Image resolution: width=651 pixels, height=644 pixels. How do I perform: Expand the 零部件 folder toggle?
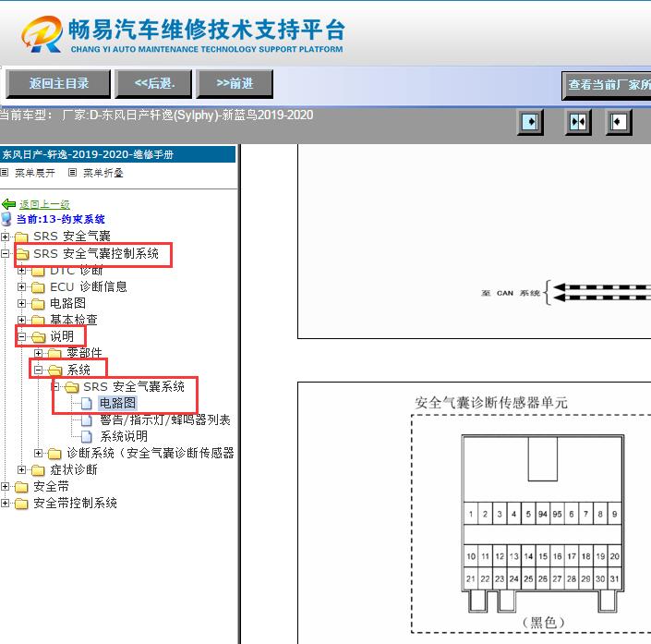point(38,353)
